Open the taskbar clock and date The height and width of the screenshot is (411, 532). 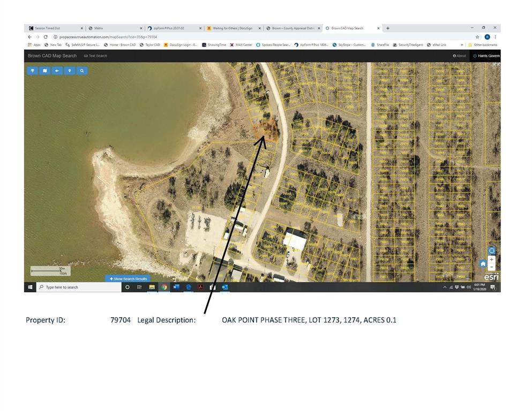click(x=479, y=287)
